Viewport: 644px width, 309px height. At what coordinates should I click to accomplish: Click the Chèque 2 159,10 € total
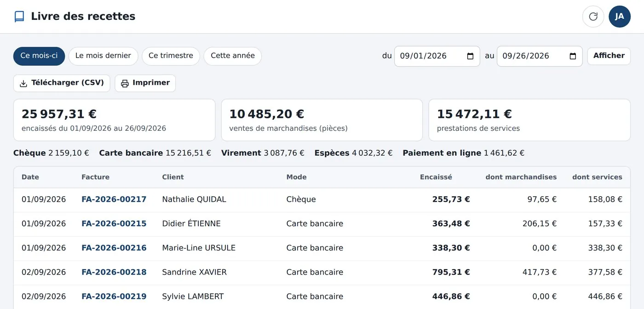coord(51,153)
